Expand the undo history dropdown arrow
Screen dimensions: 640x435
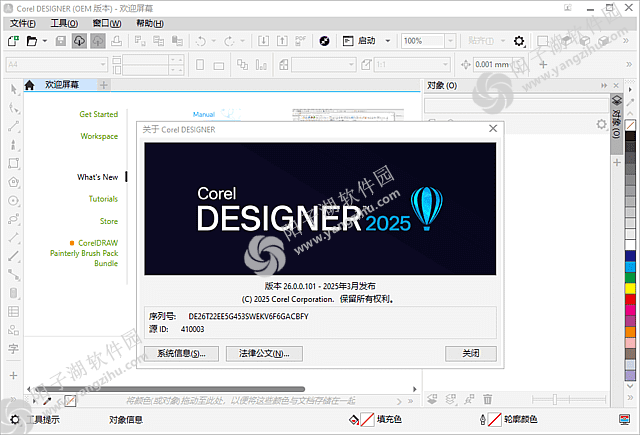click(x=213, y=41)
